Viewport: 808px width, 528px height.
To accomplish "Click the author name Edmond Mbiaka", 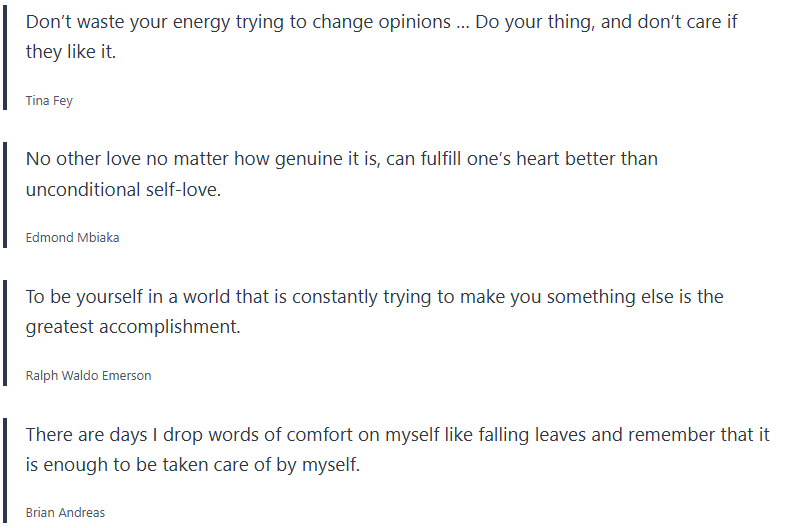I will (x=72, y=238).
